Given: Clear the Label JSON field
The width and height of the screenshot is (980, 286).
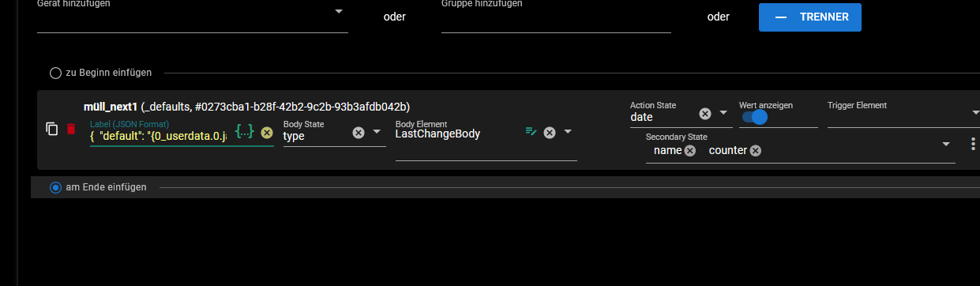Looking at the screenshot, I should pos(267,133).
